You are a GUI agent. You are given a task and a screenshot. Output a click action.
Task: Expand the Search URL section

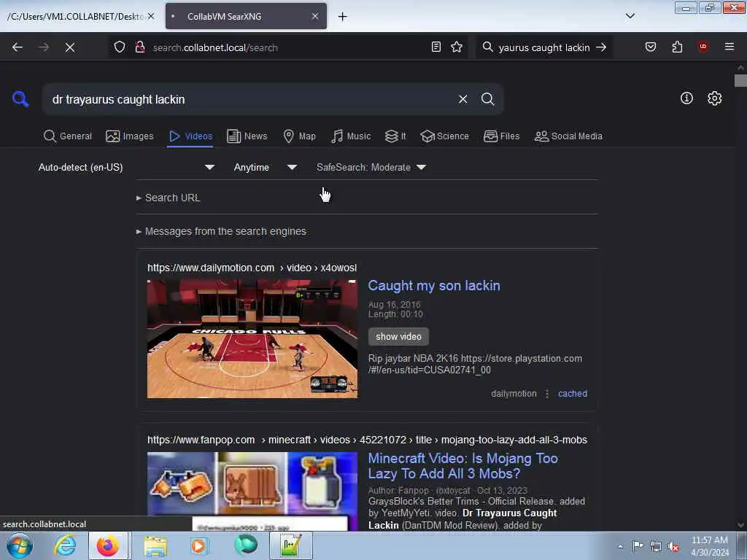169,198
